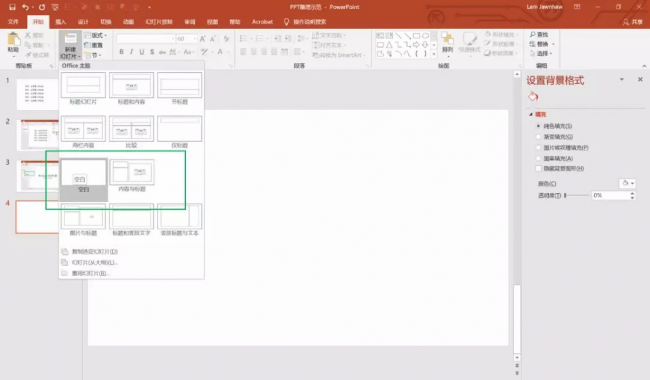Pick the Content with Caption (内容与标题) layout
The width and height of the screenshot is (650, 380).
[131, 176]
